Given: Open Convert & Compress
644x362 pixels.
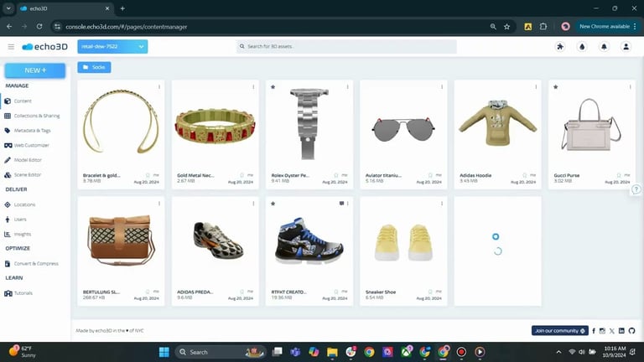Looking at the screenshot, I should pos(32,263).
